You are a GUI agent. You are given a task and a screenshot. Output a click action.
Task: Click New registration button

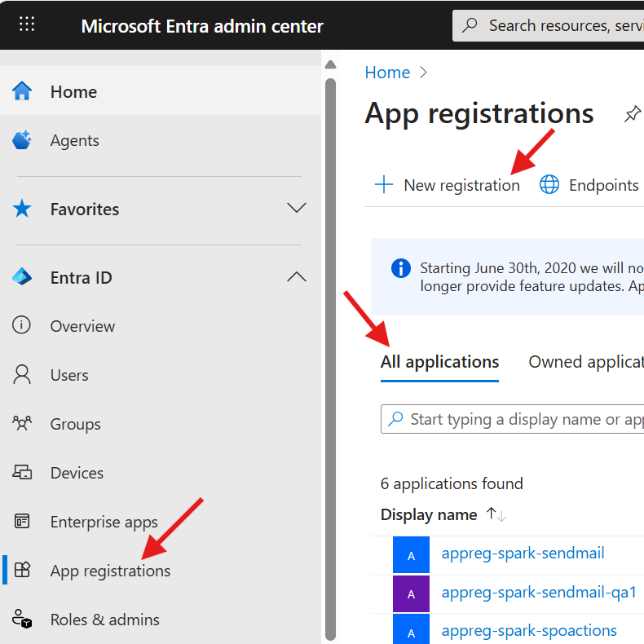pyautogui.click(x=447, y=185)
